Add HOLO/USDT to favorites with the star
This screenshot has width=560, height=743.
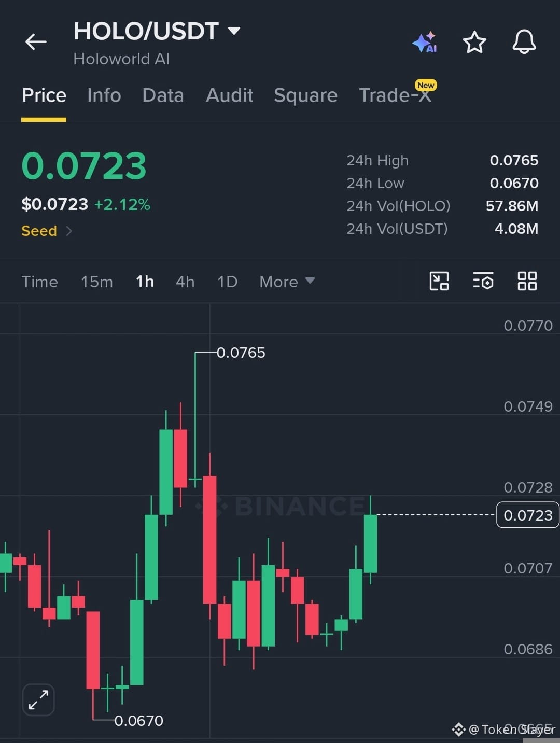pyautogui.click(x=474, y=42)
